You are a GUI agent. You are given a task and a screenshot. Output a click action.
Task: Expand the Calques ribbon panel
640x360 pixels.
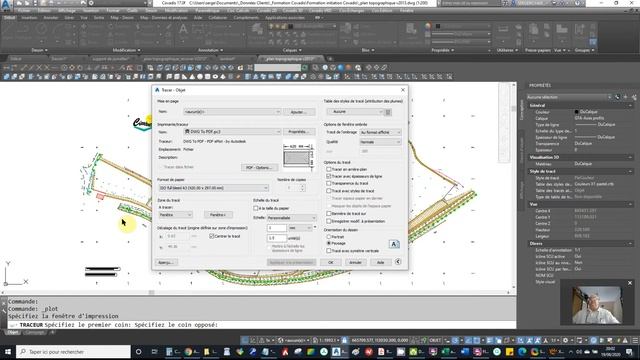292,50
